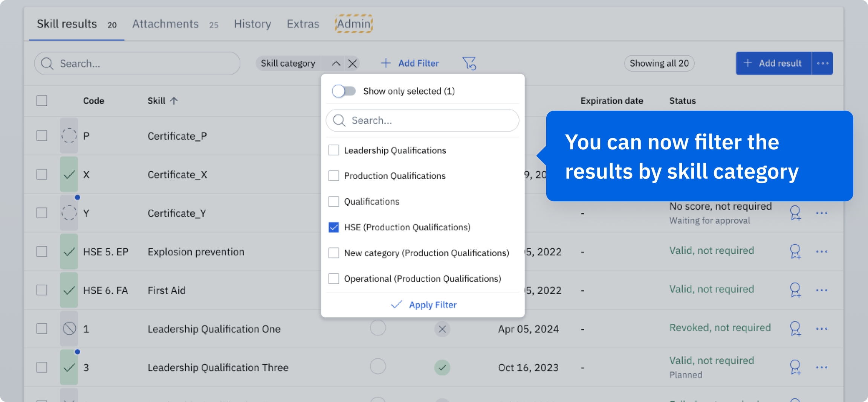Screen dimensions: 868x402
Task: Remove the Skill category filter with X
Action: pyautogui.click(x=353, y=63)
